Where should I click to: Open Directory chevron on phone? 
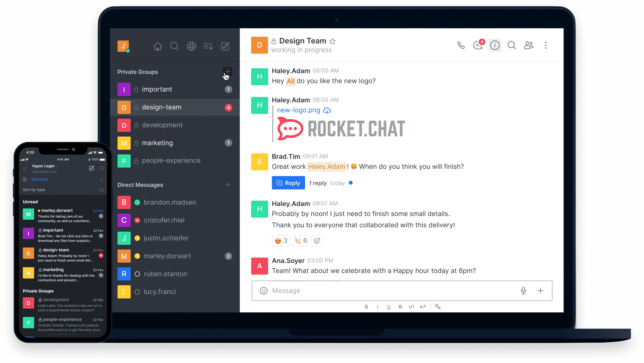coord(101,179)
